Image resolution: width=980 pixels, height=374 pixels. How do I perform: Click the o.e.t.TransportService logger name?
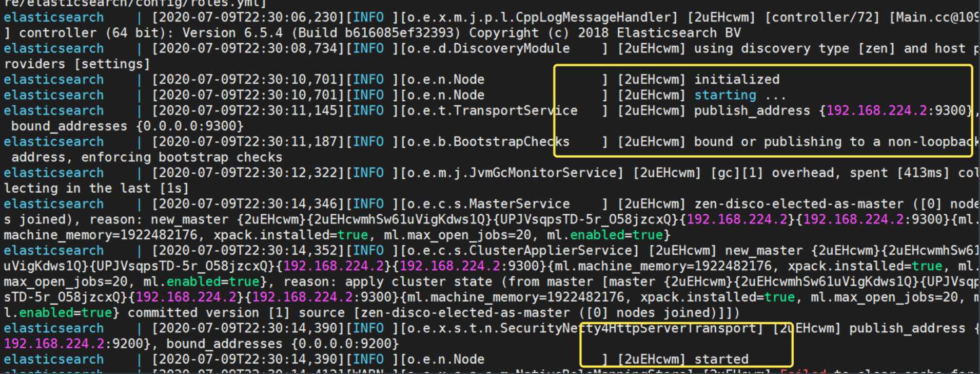pyautogui.click(x=492, y=110)
